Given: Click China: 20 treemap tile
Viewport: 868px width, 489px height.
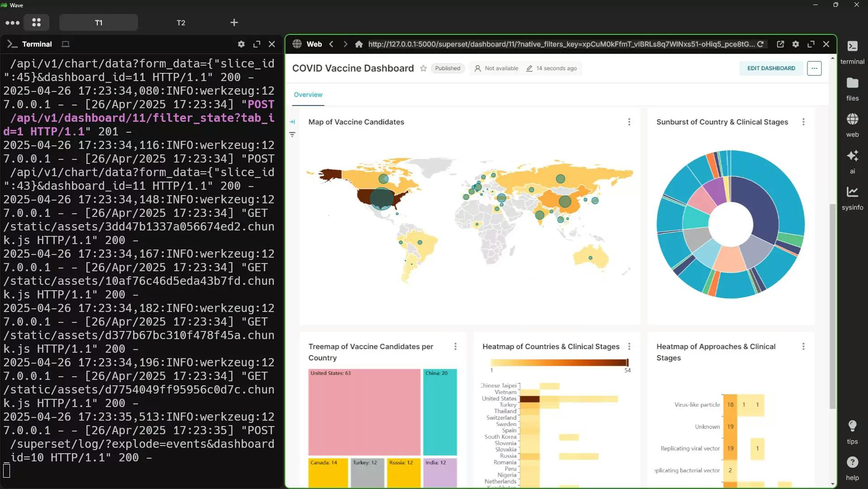Looking at the screenshot, I should pyautogui.click(x=440, y=412).
